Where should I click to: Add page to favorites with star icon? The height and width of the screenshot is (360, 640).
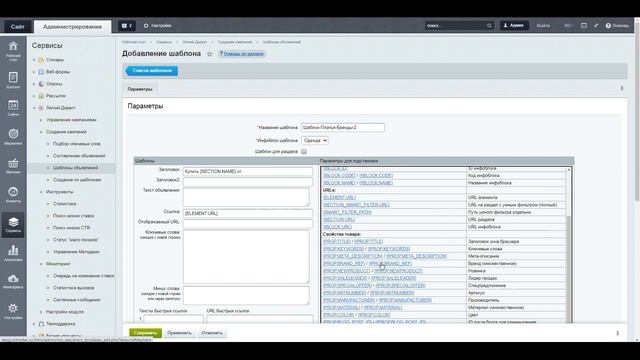pyautogui.click(x=209, y=54)
